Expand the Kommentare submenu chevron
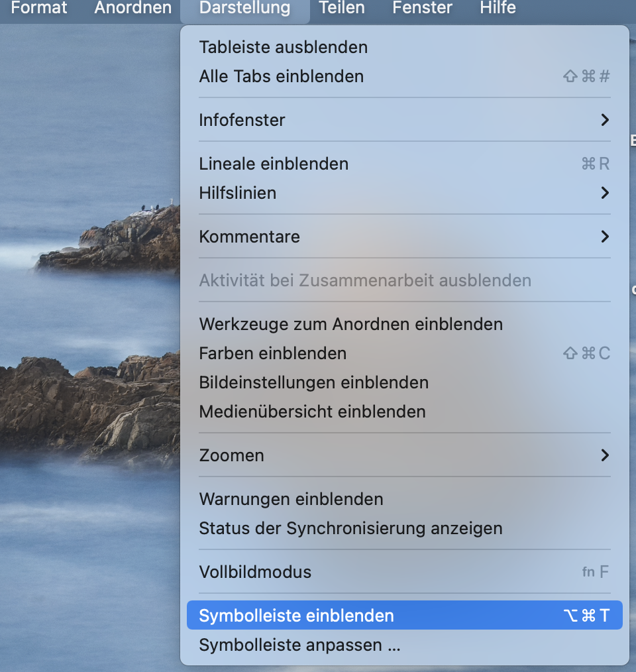The width and height of the screenshot is (636, 672). click(605, 237)
